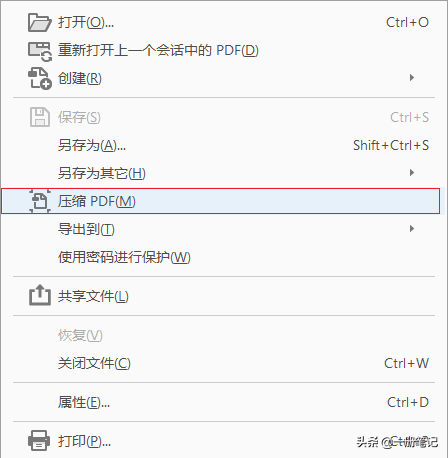
Task: Click the Ctrl+O shortcut of 打开
Action: (407, 22)
